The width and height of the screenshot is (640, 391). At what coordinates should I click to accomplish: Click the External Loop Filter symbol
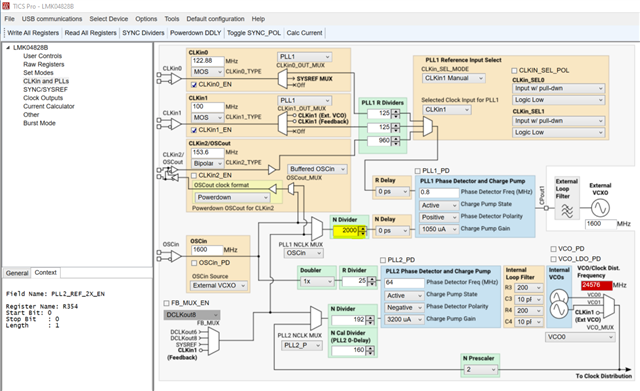coord(567,211)
